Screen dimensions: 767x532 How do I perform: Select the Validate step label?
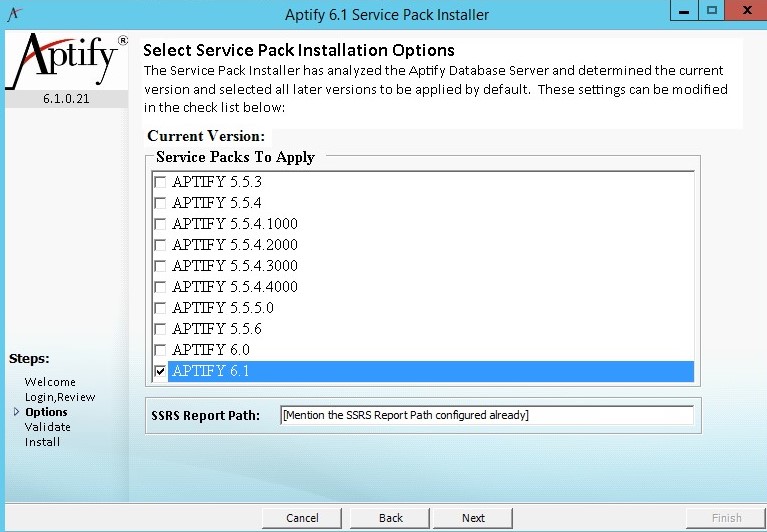(47, 427)
